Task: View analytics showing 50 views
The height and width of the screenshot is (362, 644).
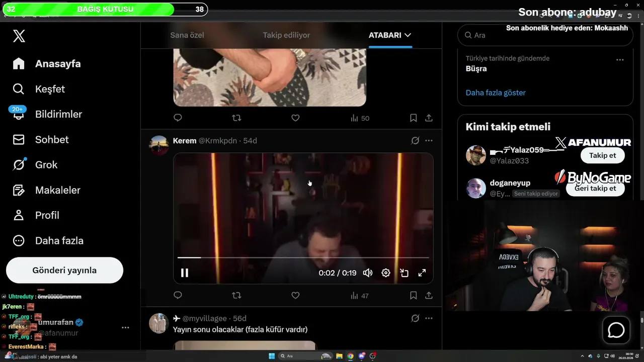Action: point(360,118)
